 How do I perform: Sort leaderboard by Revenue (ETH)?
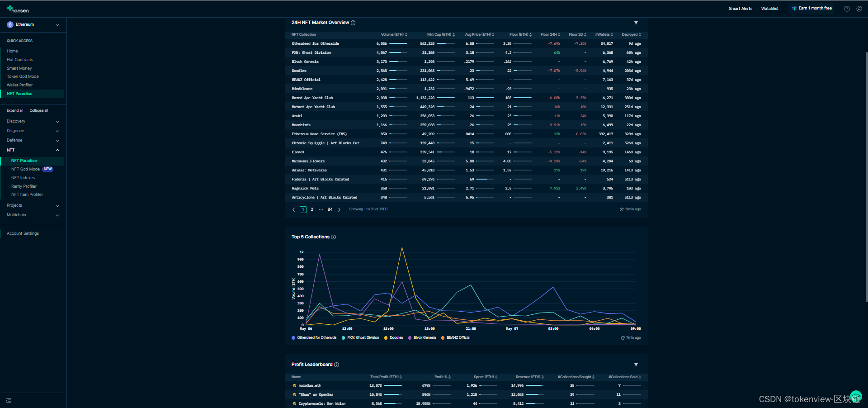[x=530, y=377]
